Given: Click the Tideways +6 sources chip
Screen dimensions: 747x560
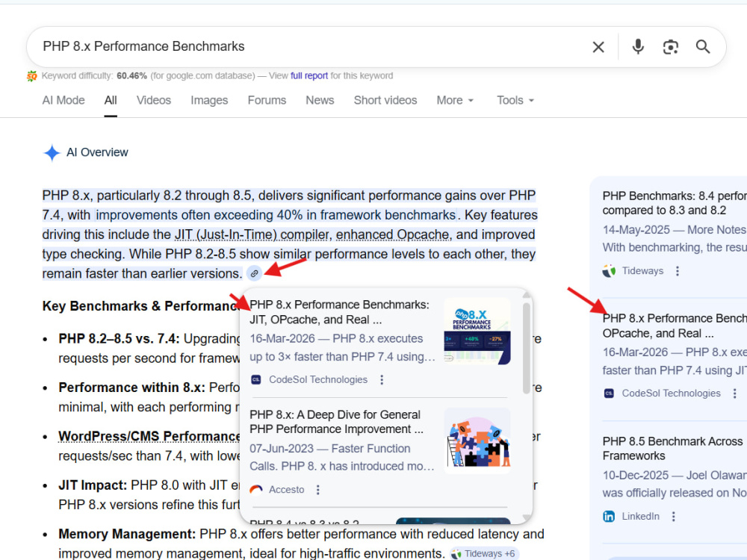Looking at the screenshot, I should point(484,554).
